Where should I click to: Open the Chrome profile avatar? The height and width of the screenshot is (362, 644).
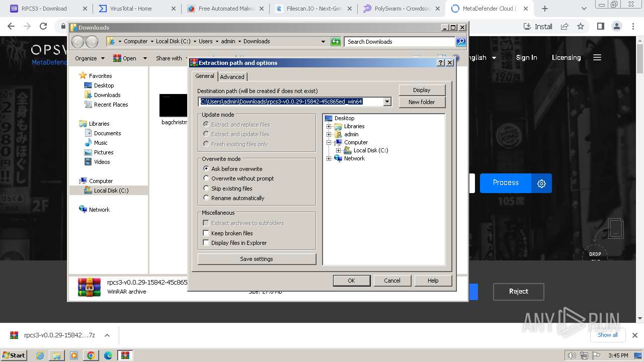click(616, 26)
